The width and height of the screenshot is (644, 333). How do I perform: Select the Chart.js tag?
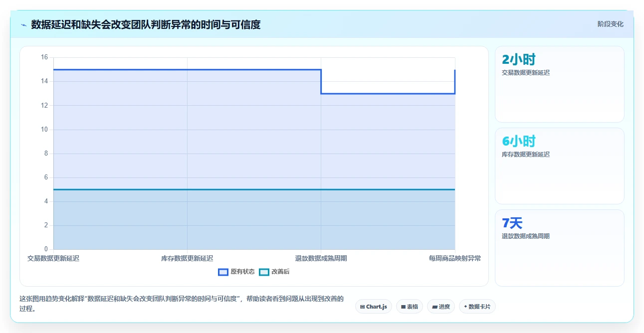click(374, 307)
